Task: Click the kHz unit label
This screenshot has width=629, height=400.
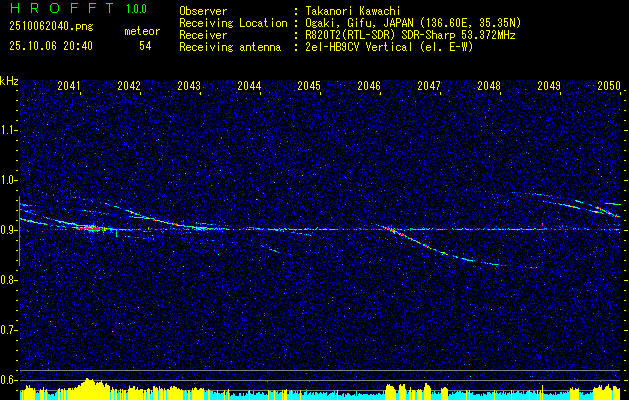Action: pyautogui.click(x=9, y=80)
